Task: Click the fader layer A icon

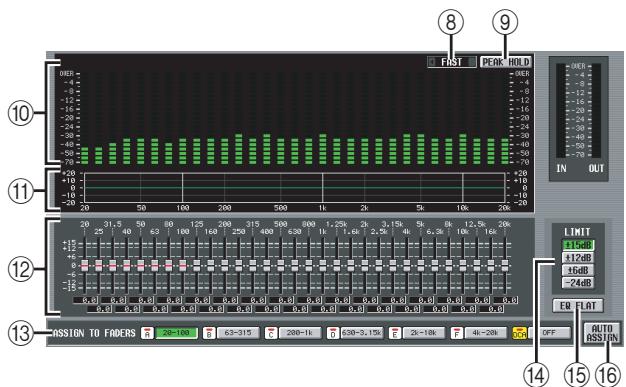Action: point(147,333)
